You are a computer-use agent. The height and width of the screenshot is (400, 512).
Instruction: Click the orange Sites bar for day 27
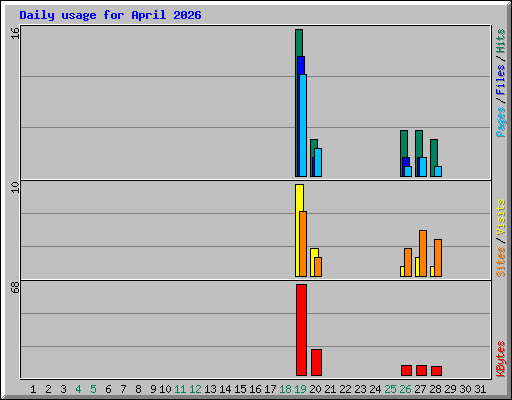click(x=423, y=253)
